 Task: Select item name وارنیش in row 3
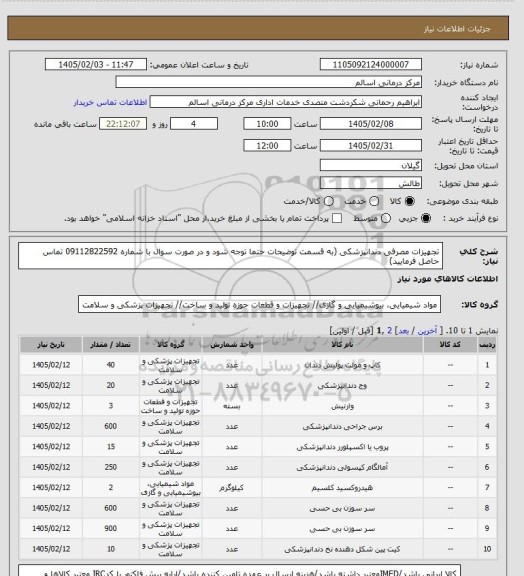point(342,406)
